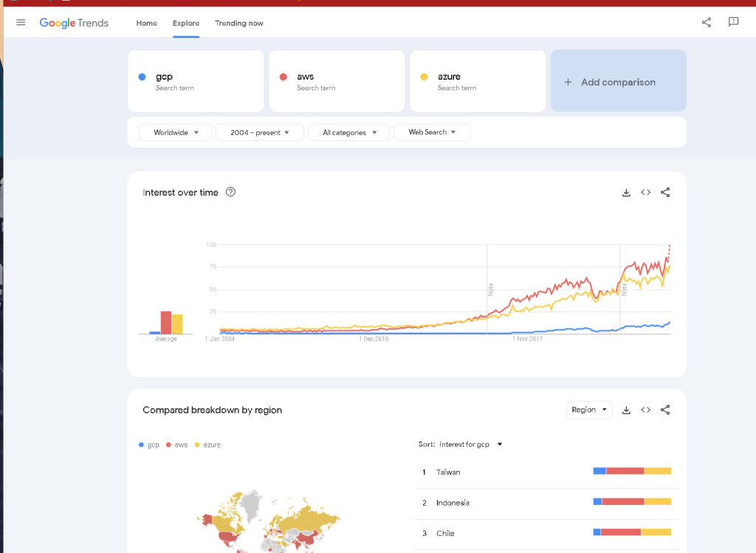Click the 1 Dec 2010 axis label
756x553 pixels.
coord(374,339)
